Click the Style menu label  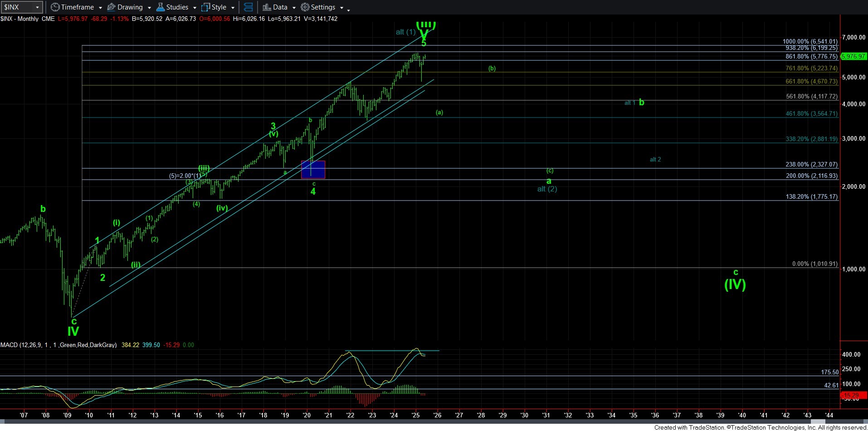click(x=219, y=7)
